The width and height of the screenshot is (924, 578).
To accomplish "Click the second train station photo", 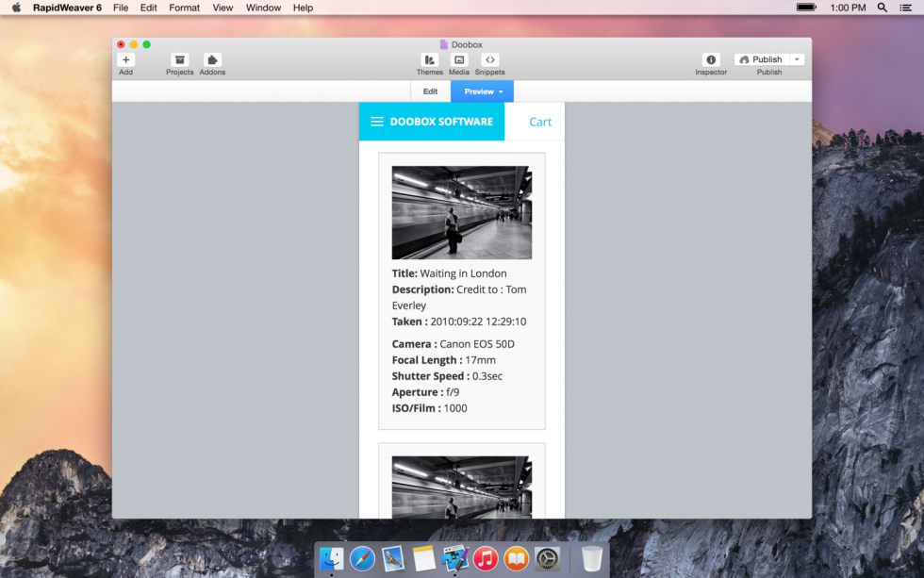I will click(x=462, y=487).
